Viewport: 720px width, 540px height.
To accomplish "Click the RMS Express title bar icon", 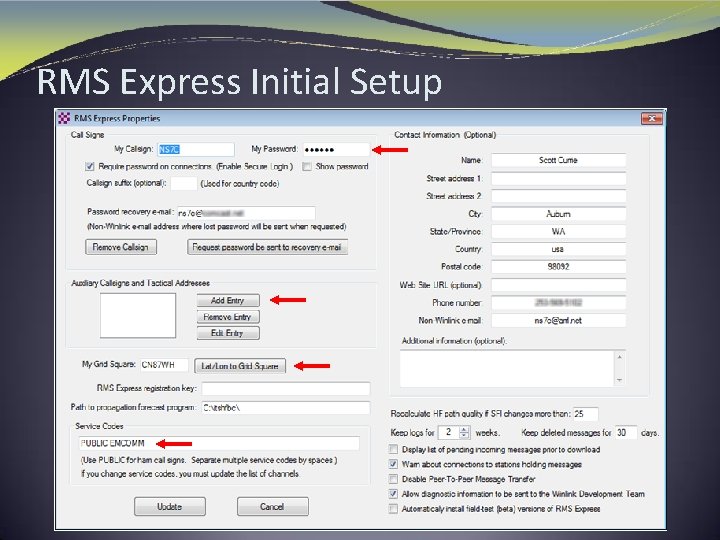I will pos(64,118).
